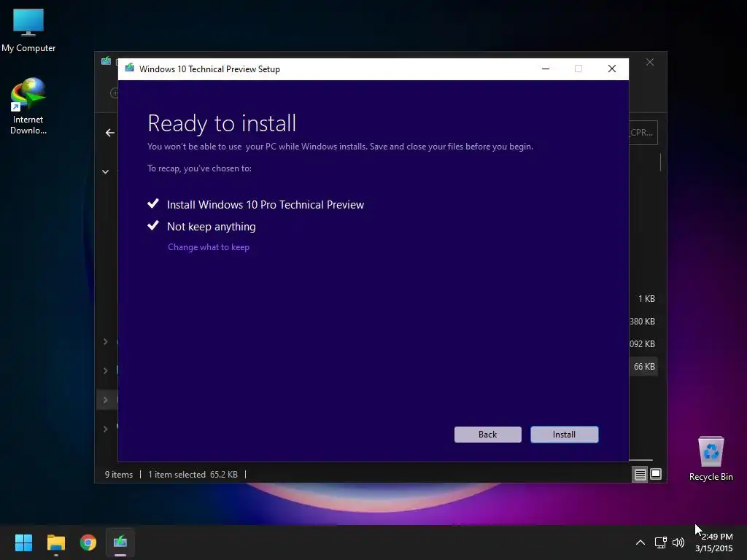The height and width of the screenshot is (560, 747).
Task: Open the Windows Start menu
Action: tap(23, 542)
